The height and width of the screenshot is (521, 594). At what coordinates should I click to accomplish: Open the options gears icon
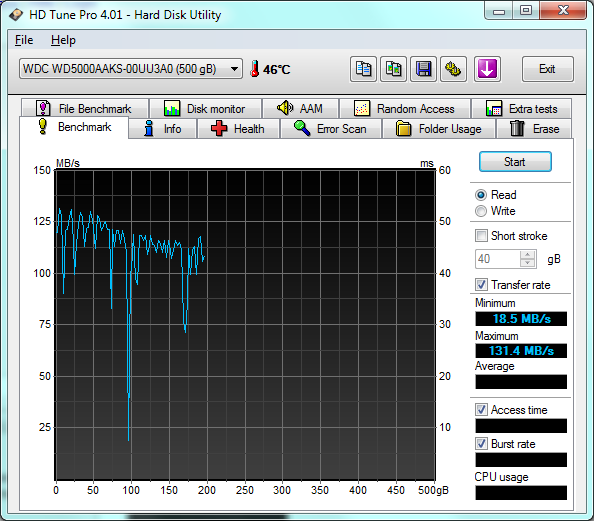[453, 69]
